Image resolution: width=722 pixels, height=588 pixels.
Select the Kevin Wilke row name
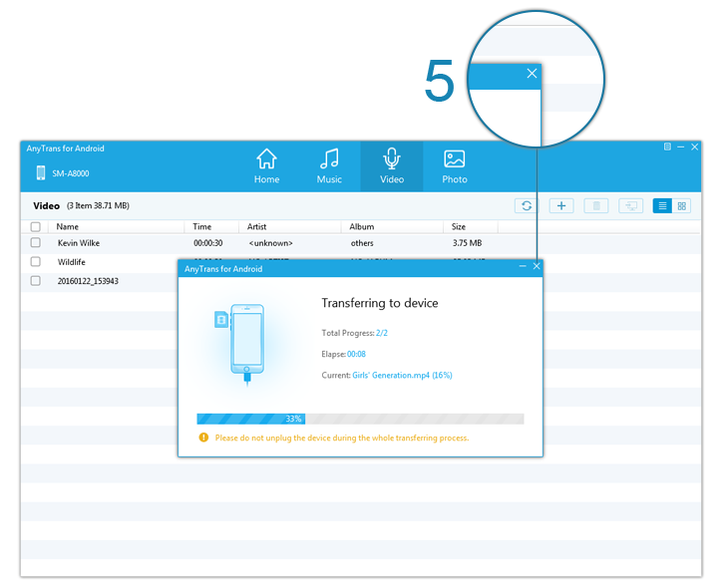[78, 243]
